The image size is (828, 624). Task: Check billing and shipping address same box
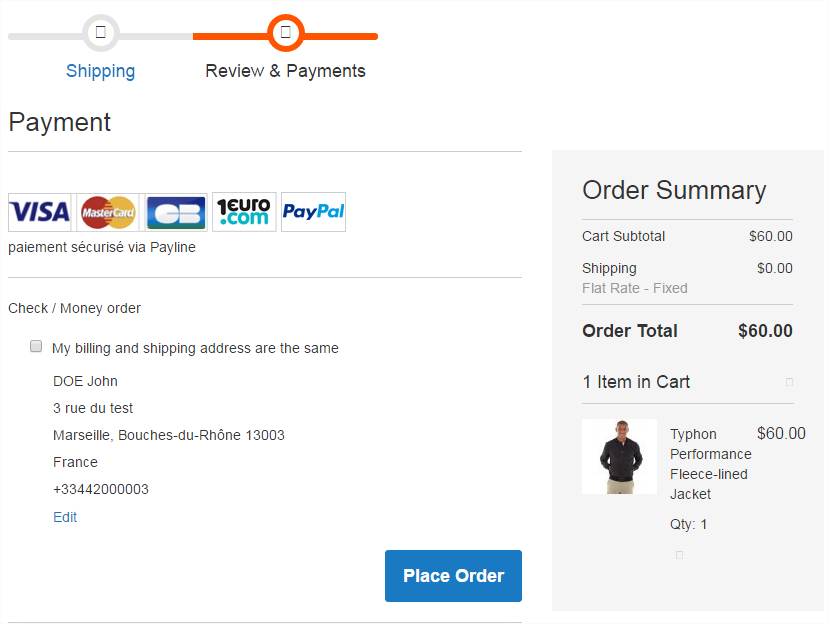click(36, 347)
